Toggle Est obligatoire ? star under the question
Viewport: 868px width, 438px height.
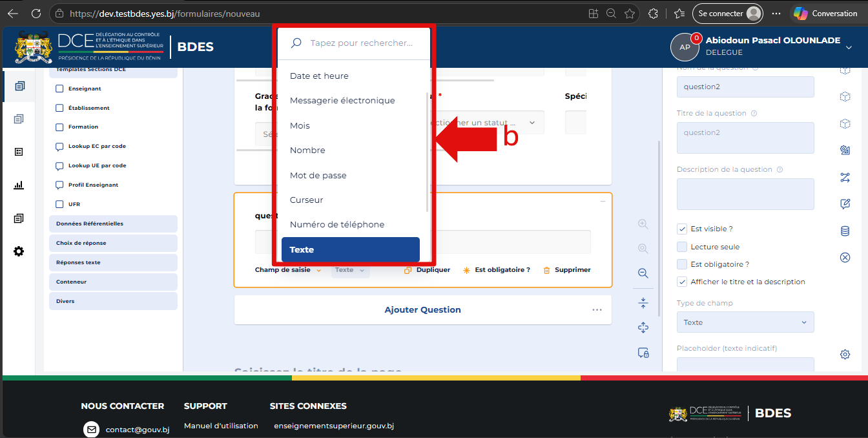(x=497, y=270)
